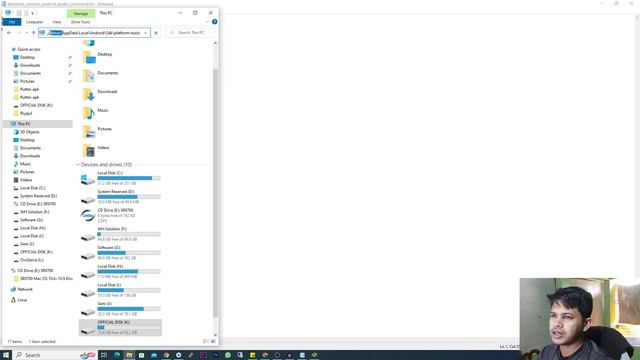Select the Software (G:) drive icon
640x360 pixels.
point(88,256)
